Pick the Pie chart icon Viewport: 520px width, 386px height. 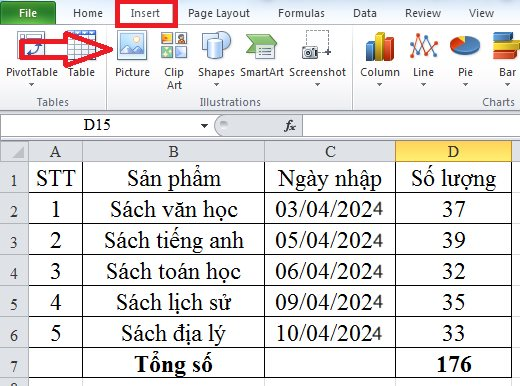pyautogui.click(x=465, y=46)
